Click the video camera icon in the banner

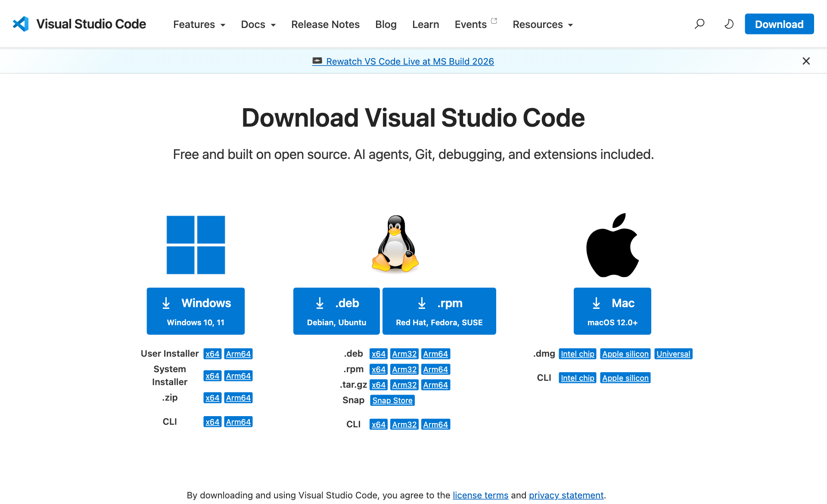click(x=317, y=61)
